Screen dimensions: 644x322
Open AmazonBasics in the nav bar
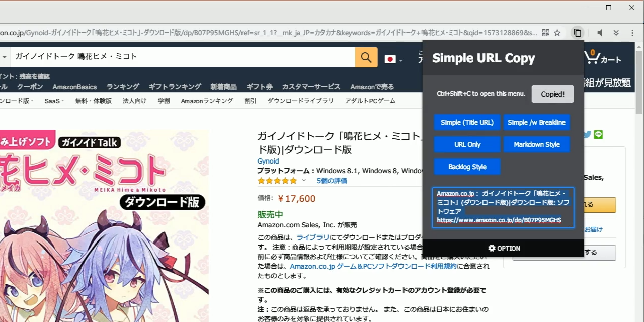[x=74, y=87]
